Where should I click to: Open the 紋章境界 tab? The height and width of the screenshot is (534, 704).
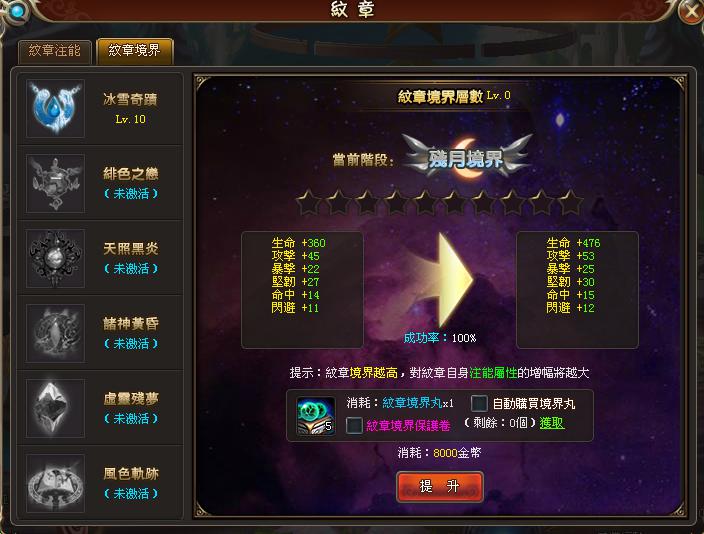135,51
